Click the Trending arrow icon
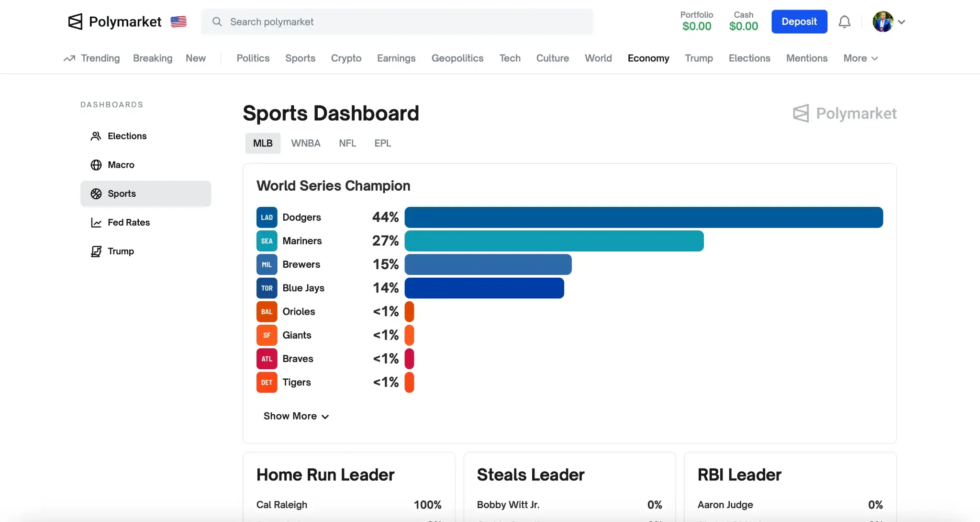The image size is (980, 522). click(69, 58)
